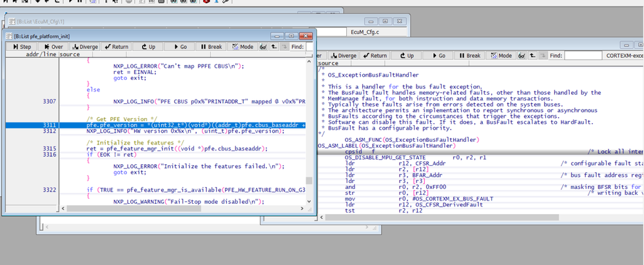Click Diverge in pfe_platform_init window

point(84,47)
